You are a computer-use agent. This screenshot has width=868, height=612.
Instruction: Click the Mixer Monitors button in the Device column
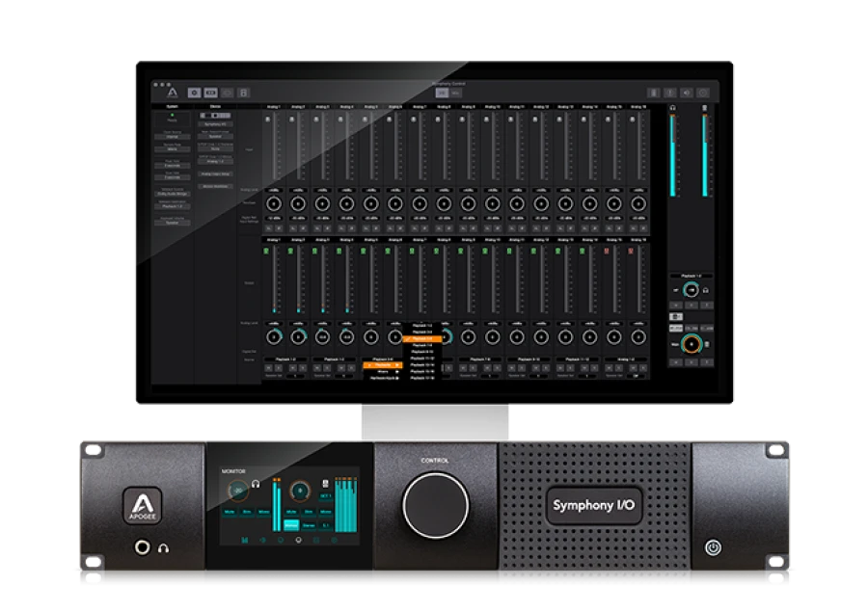[x=215, y=186]
